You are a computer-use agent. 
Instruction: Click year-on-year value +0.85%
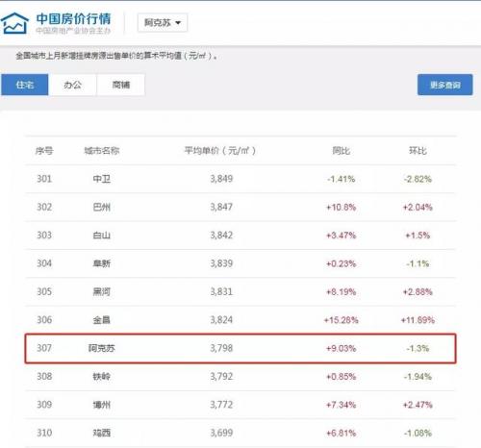[341, 376]
